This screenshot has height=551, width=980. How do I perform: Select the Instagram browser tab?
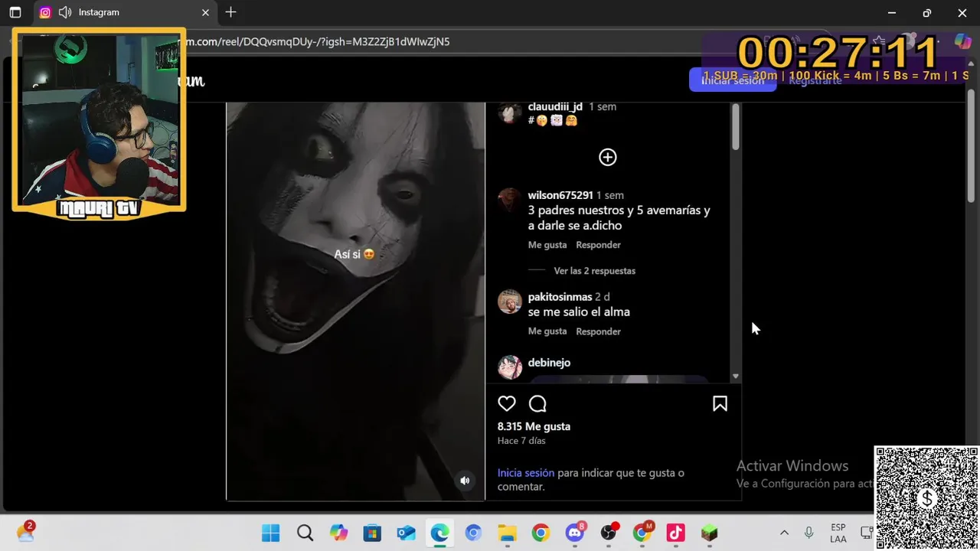click(x=125, y=12)
